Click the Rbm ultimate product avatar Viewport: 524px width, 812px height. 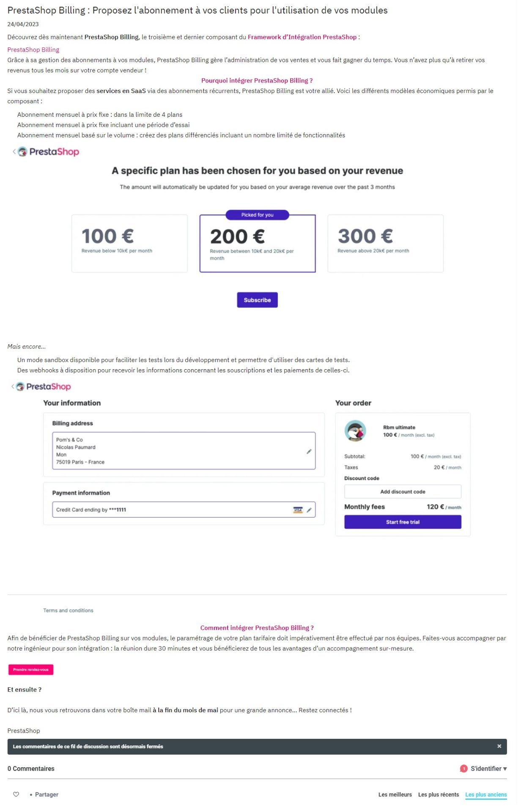tap(355, 431)
